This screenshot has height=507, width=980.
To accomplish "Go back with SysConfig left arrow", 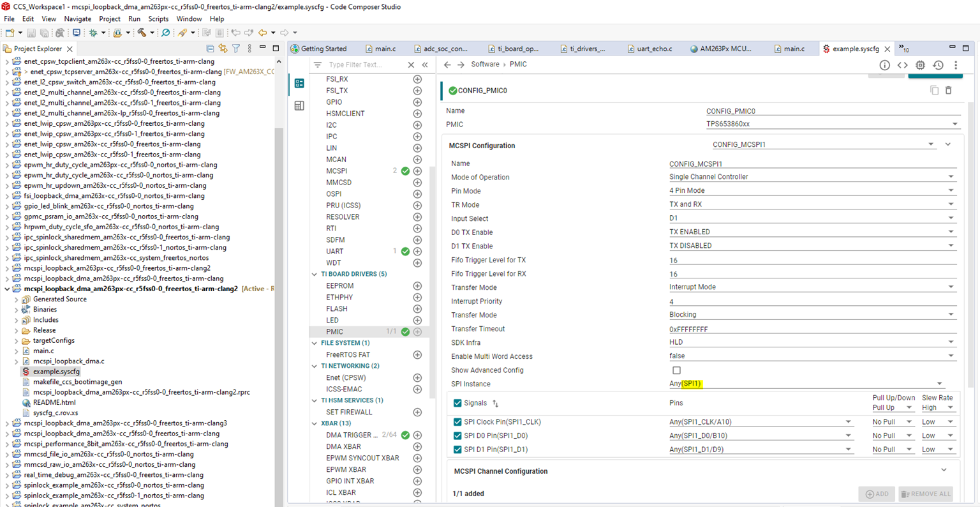I will (447, 65).
